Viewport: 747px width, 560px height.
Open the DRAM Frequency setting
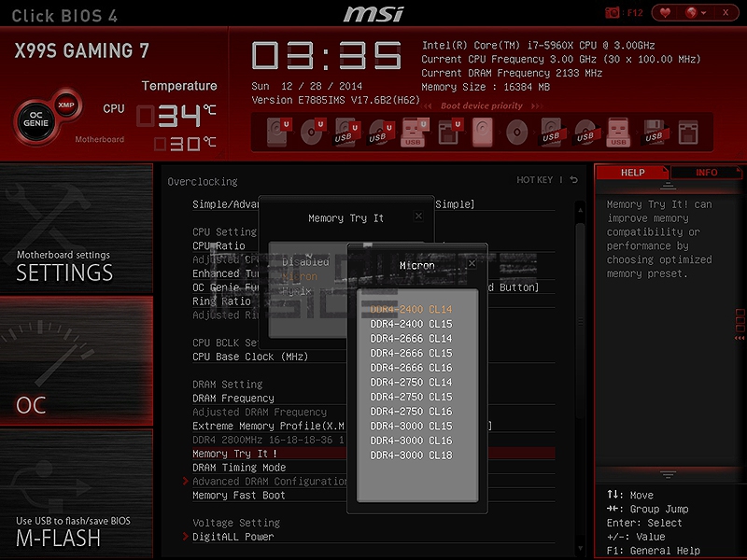pos(233,399)
